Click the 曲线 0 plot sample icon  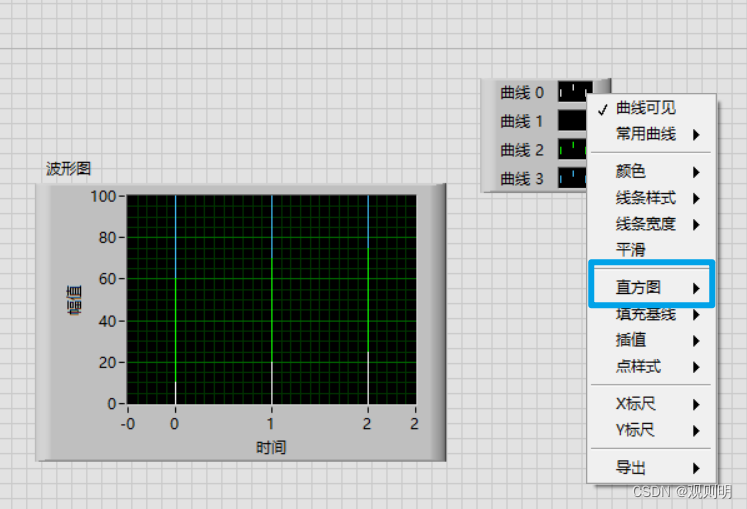point(573,92)
